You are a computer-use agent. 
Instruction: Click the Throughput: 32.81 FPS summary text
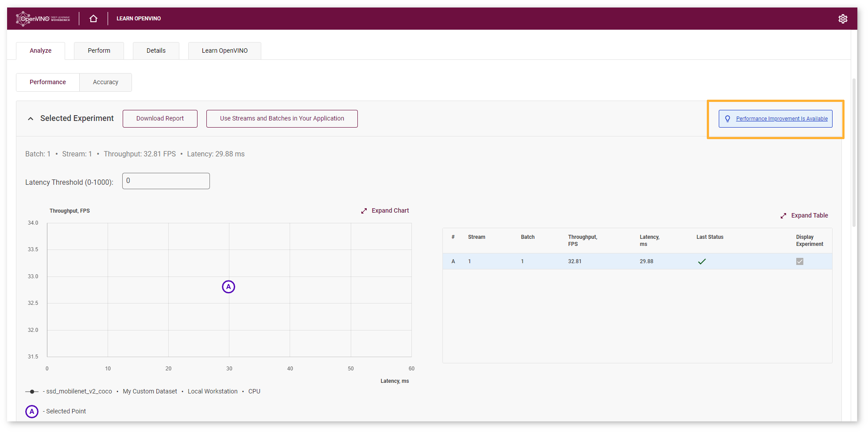tap(140, 154)
